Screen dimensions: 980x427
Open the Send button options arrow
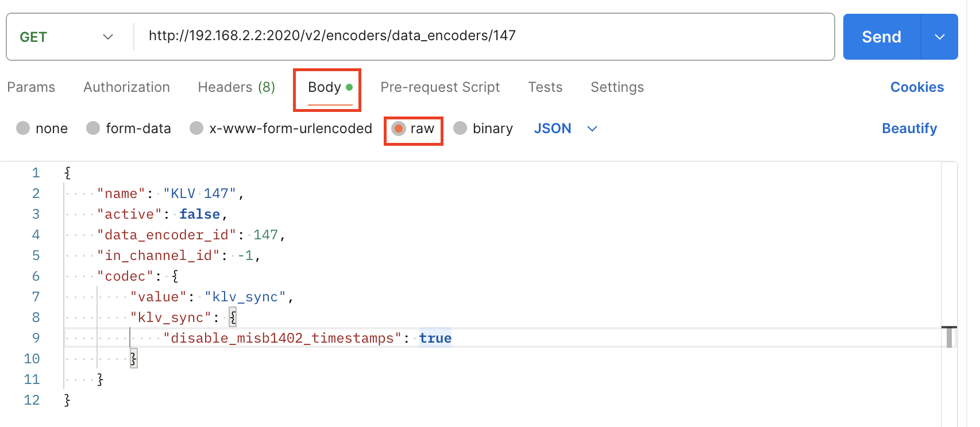click(x=940, y=37)
